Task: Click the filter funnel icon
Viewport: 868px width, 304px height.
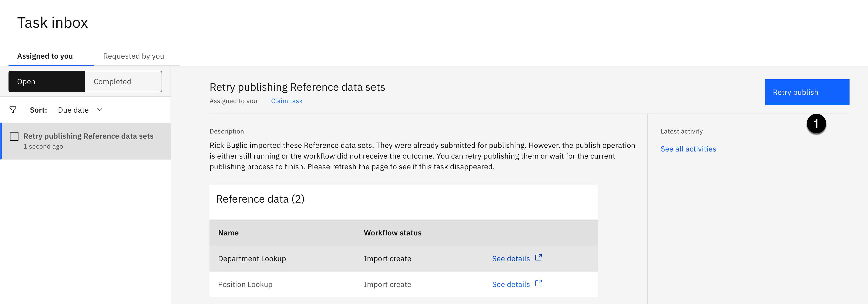Action: coord(13,110)
